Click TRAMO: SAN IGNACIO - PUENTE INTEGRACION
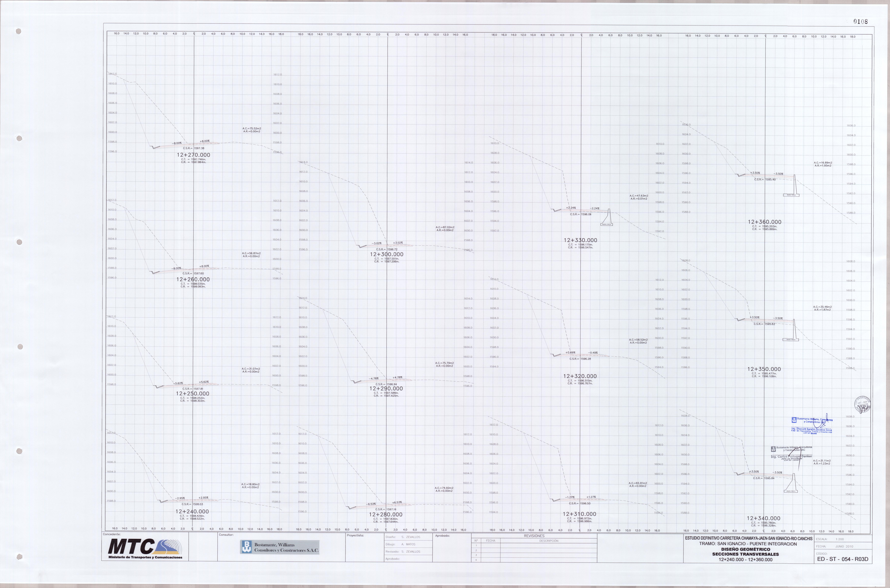 click(x=748, y=544)
